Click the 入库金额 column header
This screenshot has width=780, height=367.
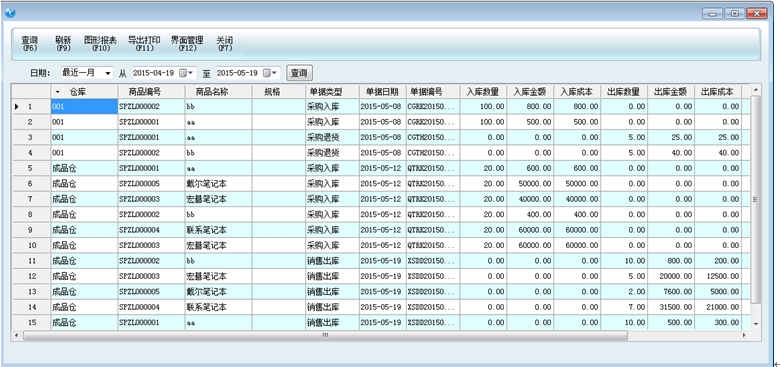click(530, 92)
